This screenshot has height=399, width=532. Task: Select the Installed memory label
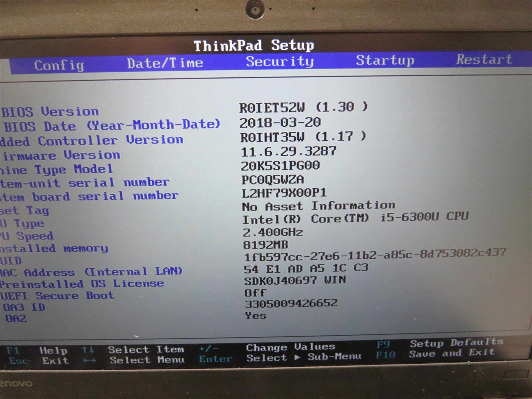[x=54, y=248]
